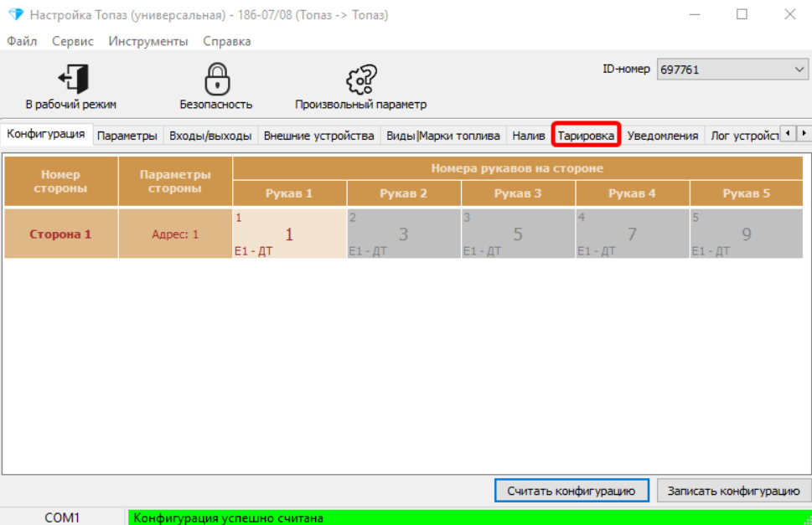Expand the ID-номер combo box arrow
The image size is (812, 525).
click(799, 69)
